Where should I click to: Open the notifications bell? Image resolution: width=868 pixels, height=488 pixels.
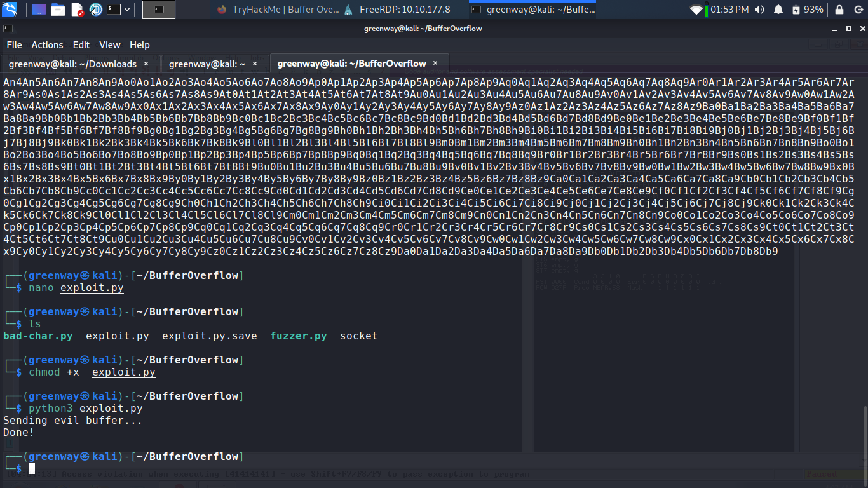tap(778, 10)
